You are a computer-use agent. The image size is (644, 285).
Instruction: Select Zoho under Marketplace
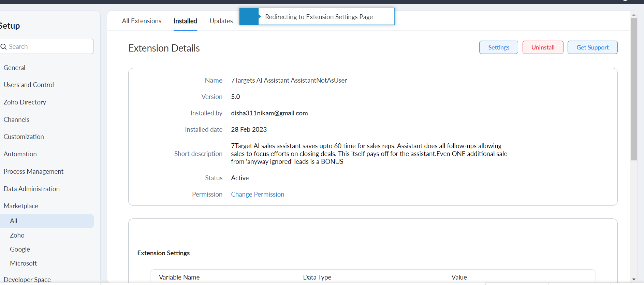pos(17,236)
